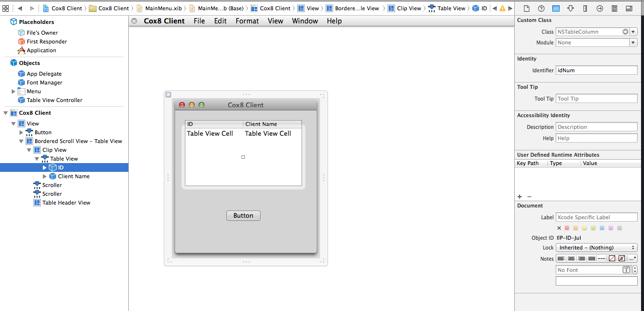This screenshot has width=644, height=311.
Task: Go back in jump bar history
Action: (x=20, y=8)
